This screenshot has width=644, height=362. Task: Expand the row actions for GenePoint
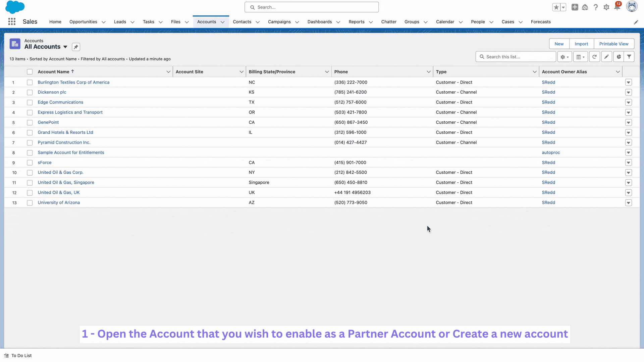click(629, 122)
